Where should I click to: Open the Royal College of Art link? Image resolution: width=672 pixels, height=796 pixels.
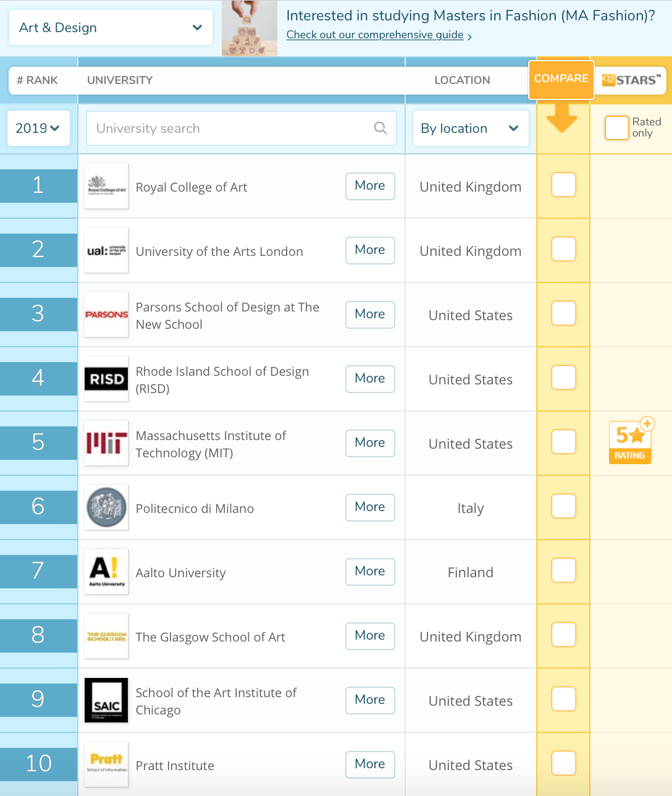point(191,187)
